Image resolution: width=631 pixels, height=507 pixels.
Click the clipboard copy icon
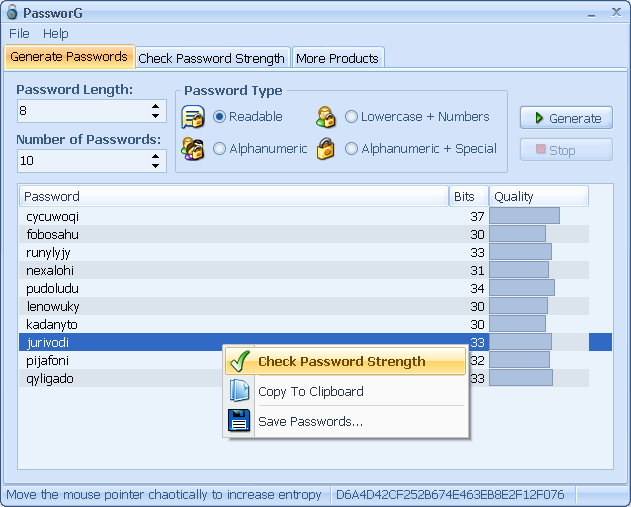[239, 391]
